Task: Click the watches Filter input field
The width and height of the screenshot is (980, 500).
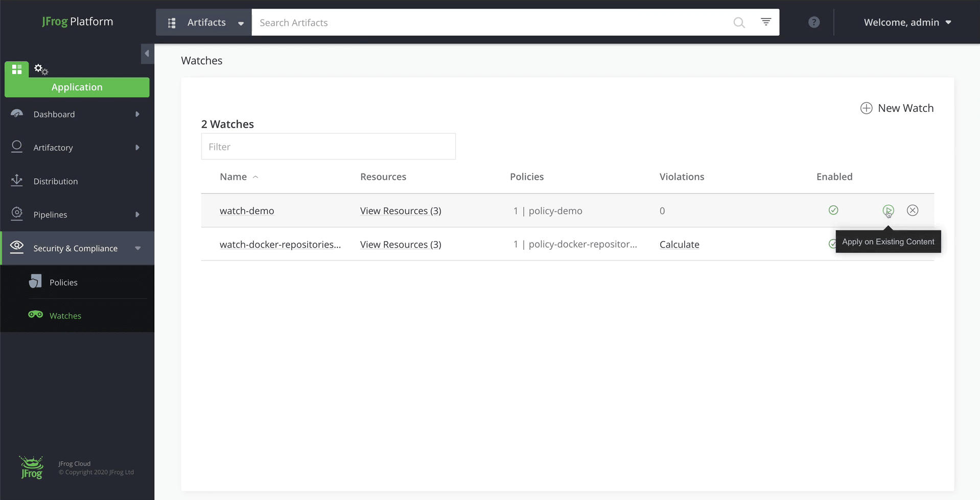Action: [328, 147]
